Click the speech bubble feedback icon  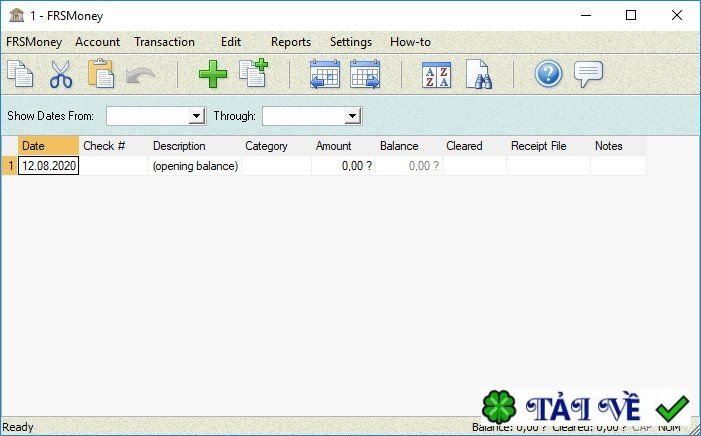point(588,74)
